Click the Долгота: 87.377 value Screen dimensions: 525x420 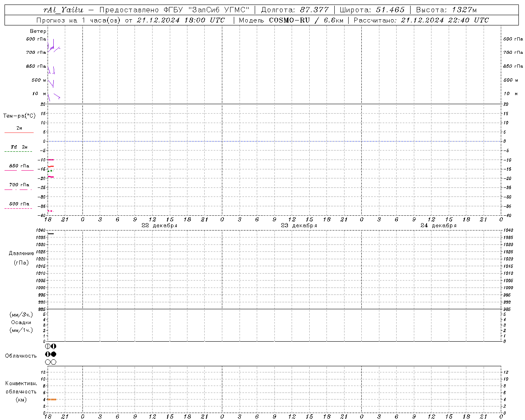(x=294, y=10)
